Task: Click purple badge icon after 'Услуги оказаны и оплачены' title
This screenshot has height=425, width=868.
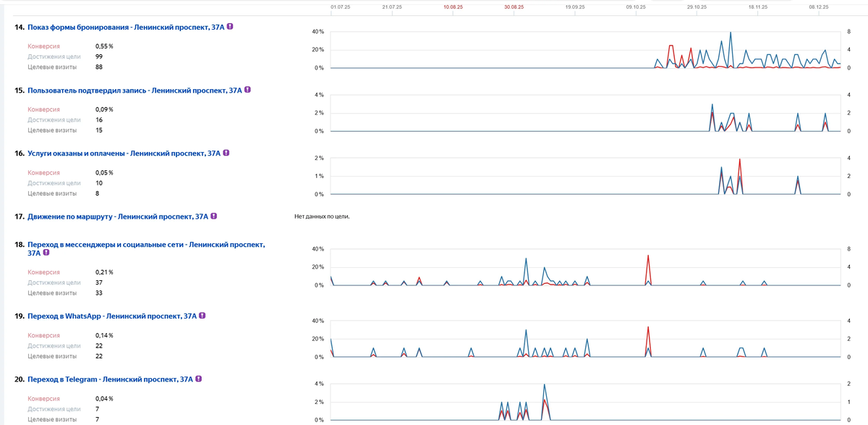Action: click(x=226, y=153)
